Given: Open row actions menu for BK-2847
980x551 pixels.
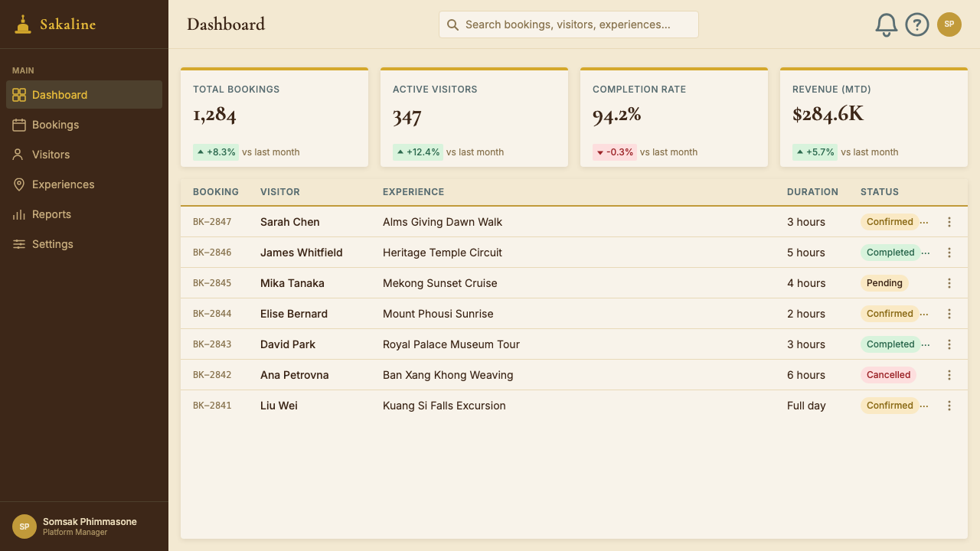Looking at the screenshot, I should 949,222.
